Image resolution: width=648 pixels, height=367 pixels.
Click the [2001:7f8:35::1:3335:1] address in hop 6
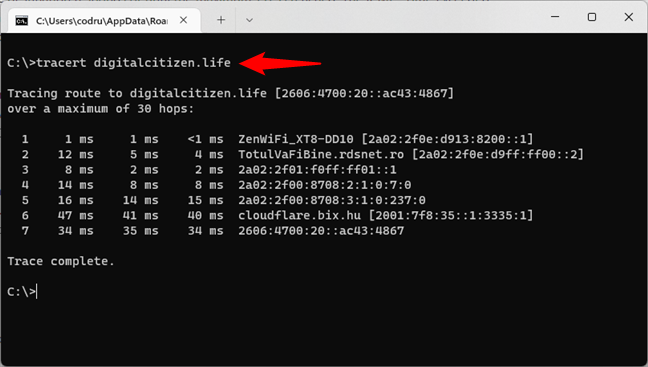tap(451, 216)
